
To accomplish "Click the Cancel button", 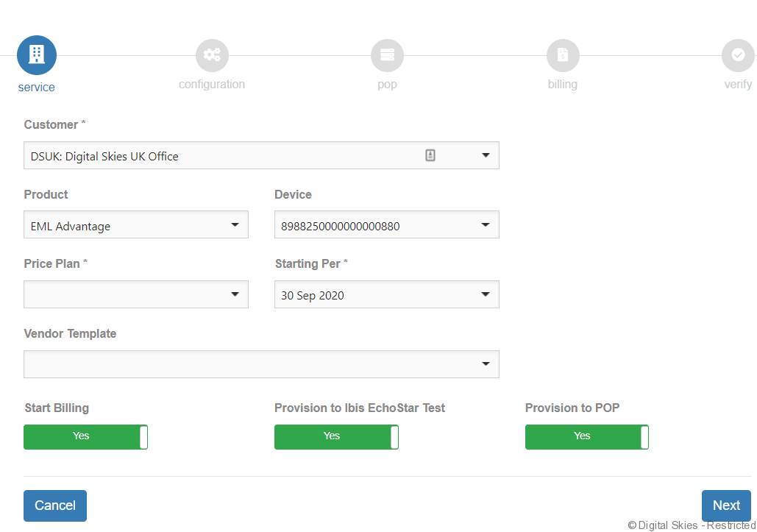I will [55, 506].
